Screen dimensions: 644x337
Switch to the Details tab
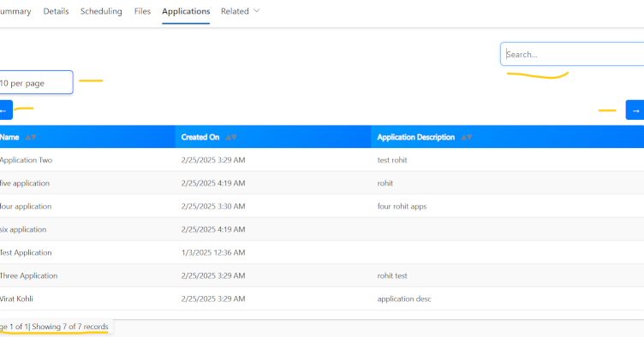coord(56,11)
